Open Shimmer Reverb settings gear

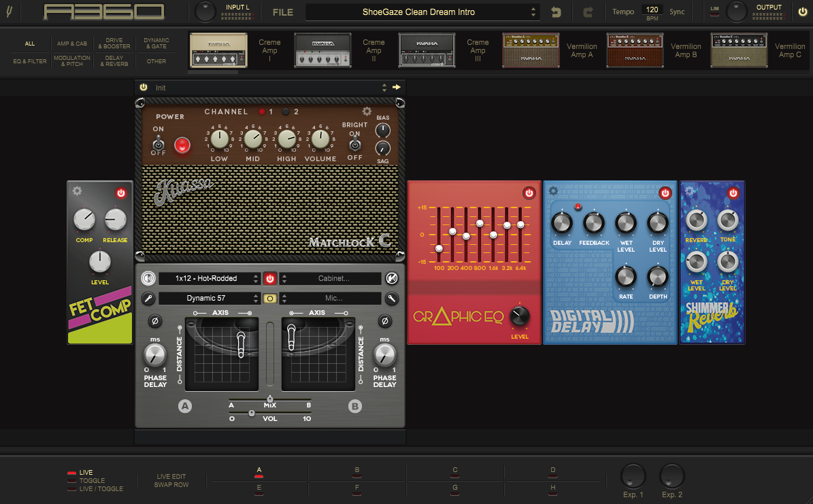(x=689, y=191)
